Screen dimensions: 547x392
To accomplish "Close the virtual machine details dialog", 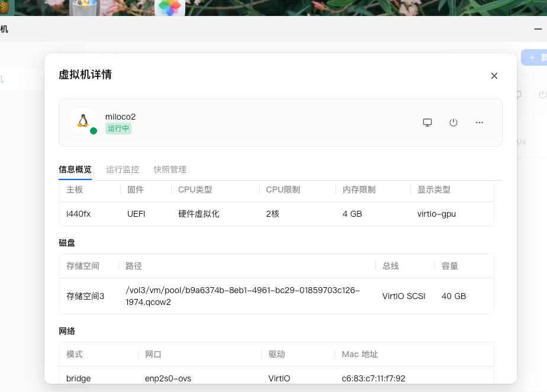I will [x=494, y=76].
